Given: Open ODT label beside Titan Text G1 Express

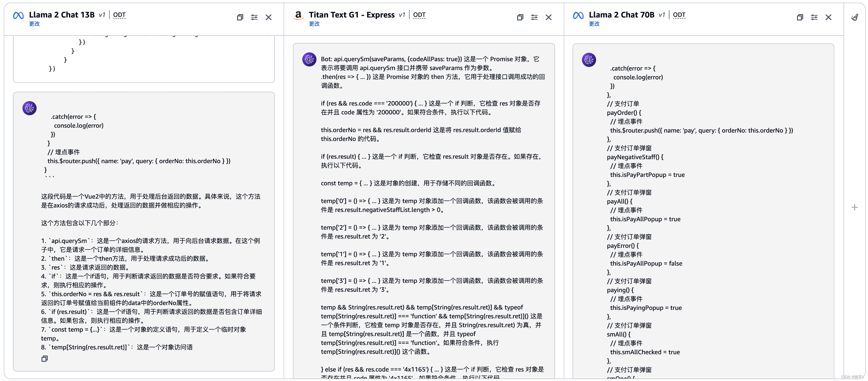Looking at the screenshot, I should click(419, 15).
